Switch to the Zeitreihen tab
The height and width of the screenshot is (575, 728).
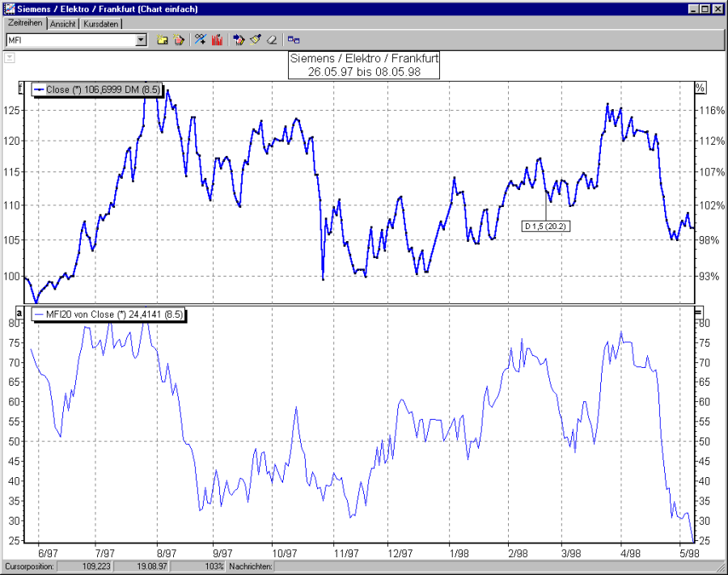pos(25,24)
